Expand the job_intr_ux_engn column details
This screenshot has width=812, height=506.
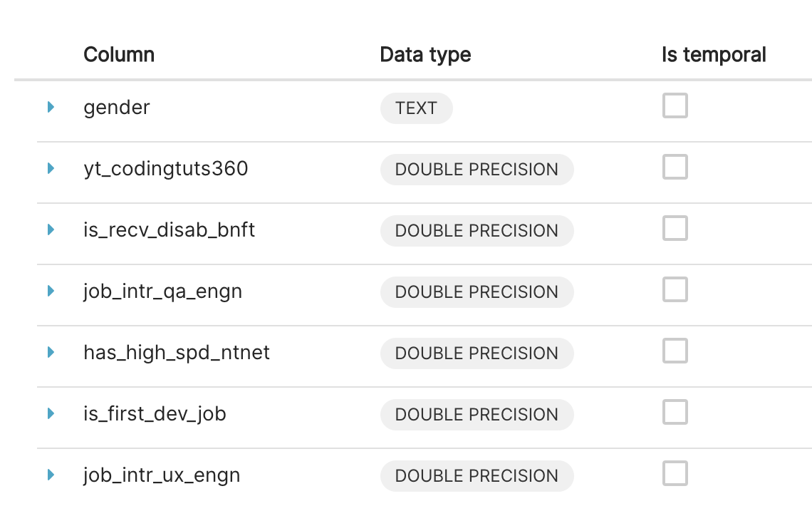coord(50,474)
